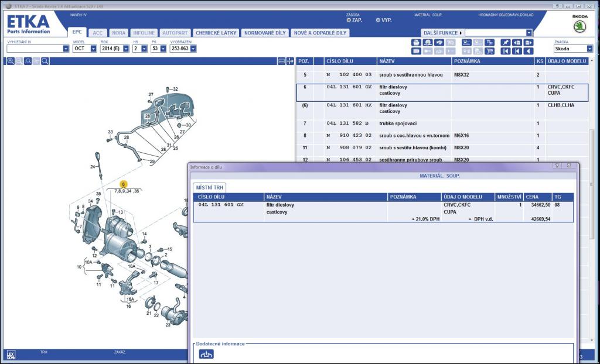Click the card icon below the print icon

(417, 51)
